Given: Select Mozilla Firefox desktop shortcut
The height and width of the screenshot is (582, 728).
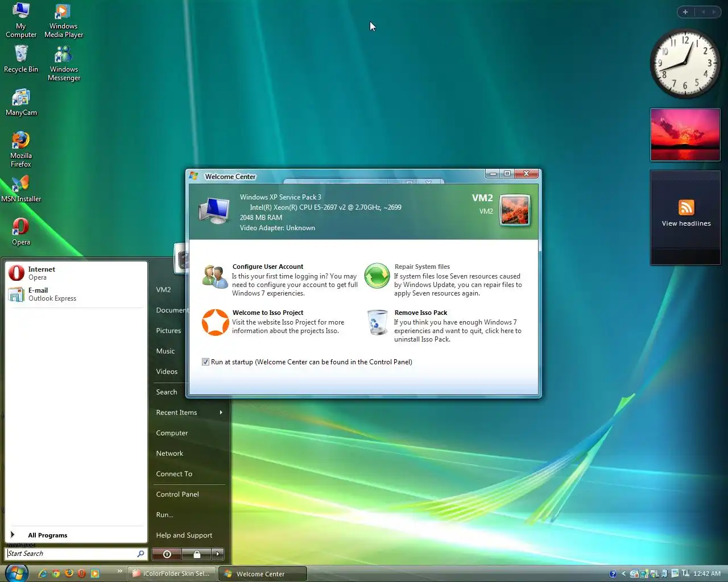Looking at the screenshot, I should [21, 149].
